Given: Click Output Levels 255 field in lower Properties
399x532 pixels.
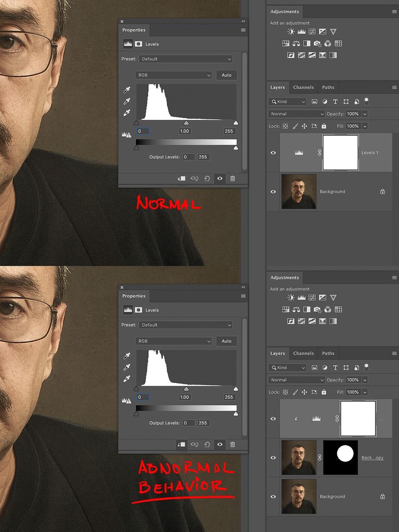Looking at the screenshot, I should [x=203, y=423].
